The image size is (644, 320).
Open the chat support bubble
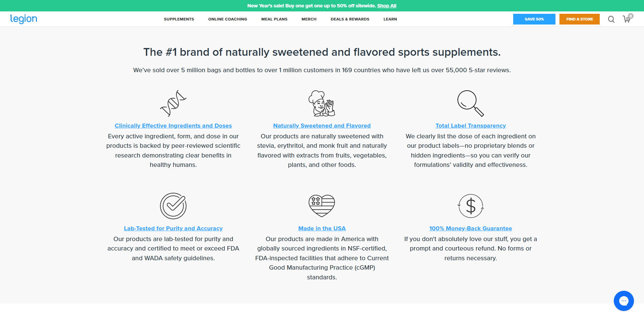tap(624, 301)
